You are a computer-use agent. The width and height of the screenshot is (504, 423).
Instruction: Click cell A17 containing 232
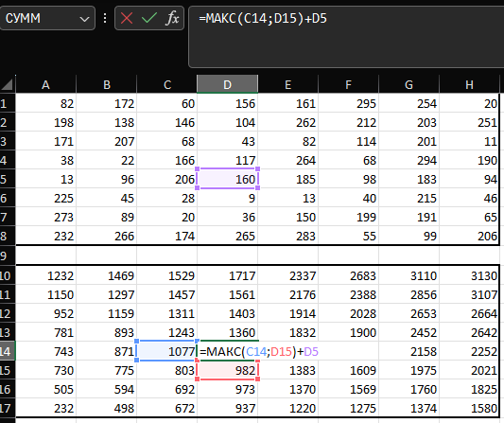click(45, 408)
